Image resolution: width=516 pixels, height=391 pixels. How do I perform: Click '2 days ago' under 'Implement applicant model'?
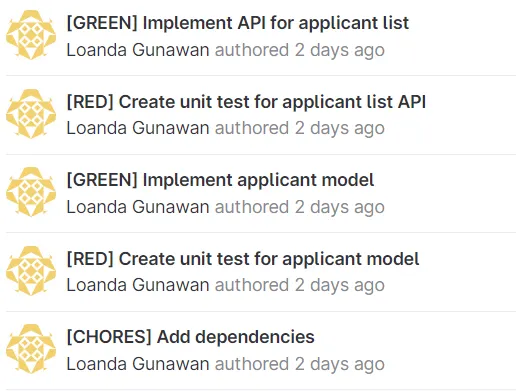[x=340, y=208]
